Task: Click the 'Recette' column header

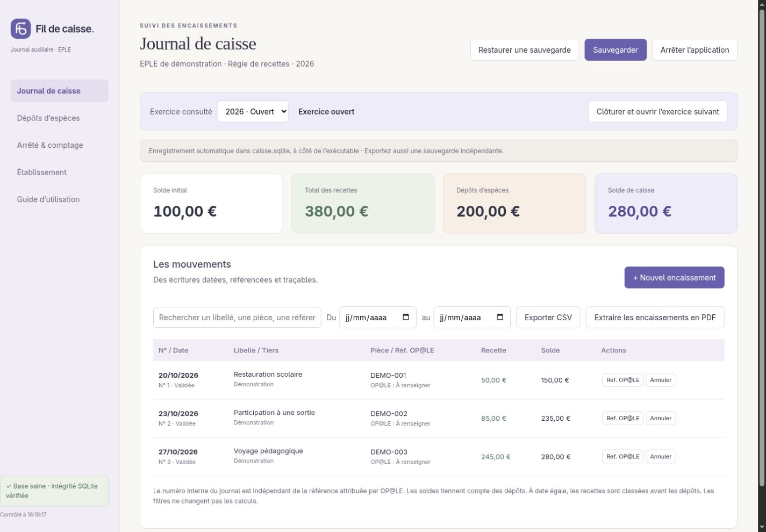Action: coord(493,350)
